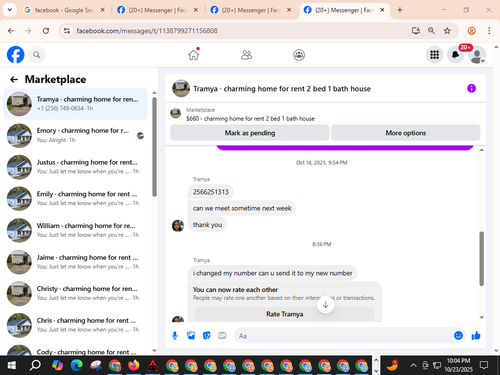Image resolution: width=500 pixels, height=375 pixels.
Task: Open the browser zoom magnifier icon
Action: pos(431,31)
